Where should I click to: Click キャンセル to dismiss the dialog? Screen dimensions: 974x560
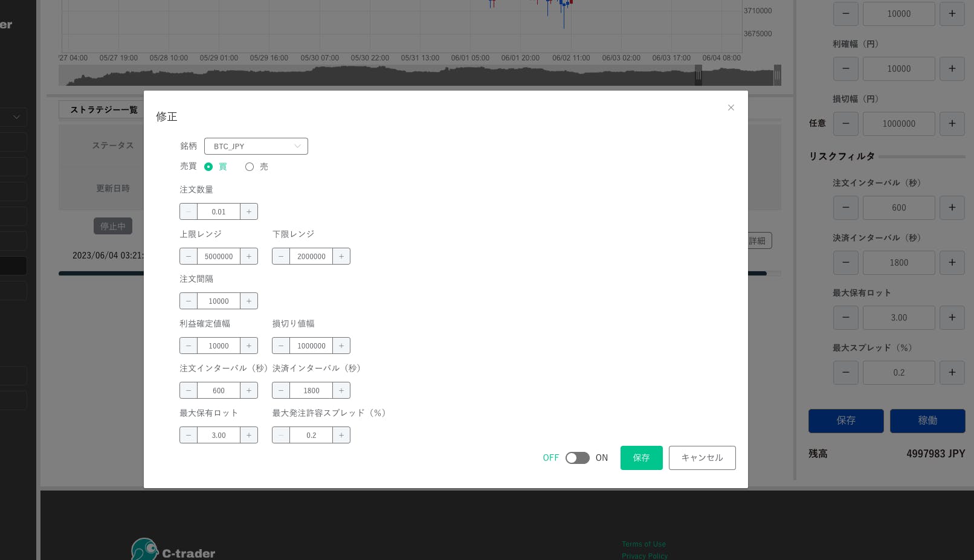coord(701,458)
